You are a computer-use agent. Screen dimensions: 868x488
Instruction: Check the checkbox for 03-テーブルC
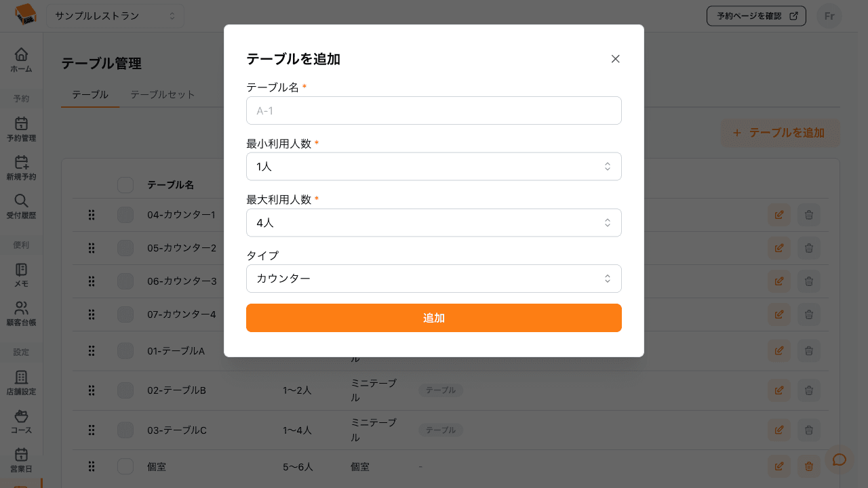[x=125, y=430]
